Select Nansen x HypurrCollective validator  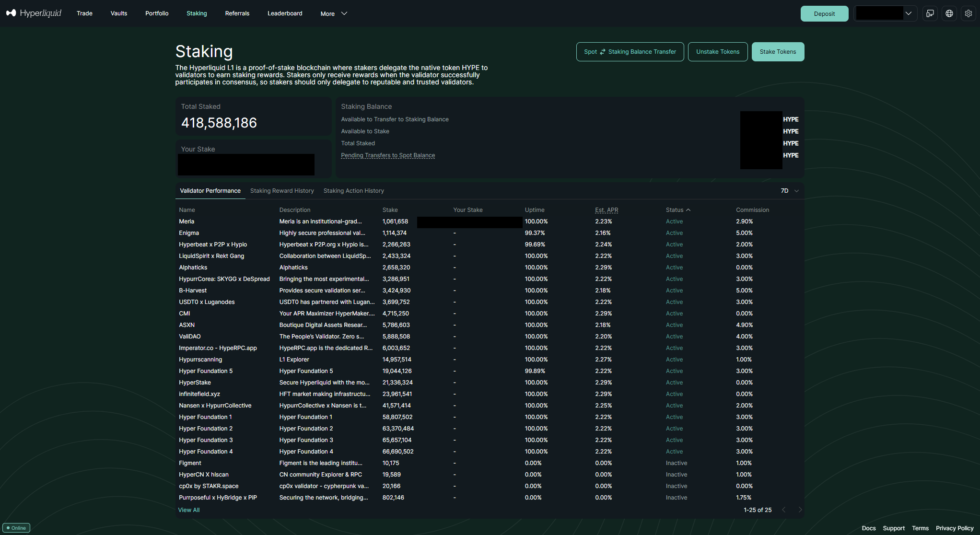pos(215,406)
